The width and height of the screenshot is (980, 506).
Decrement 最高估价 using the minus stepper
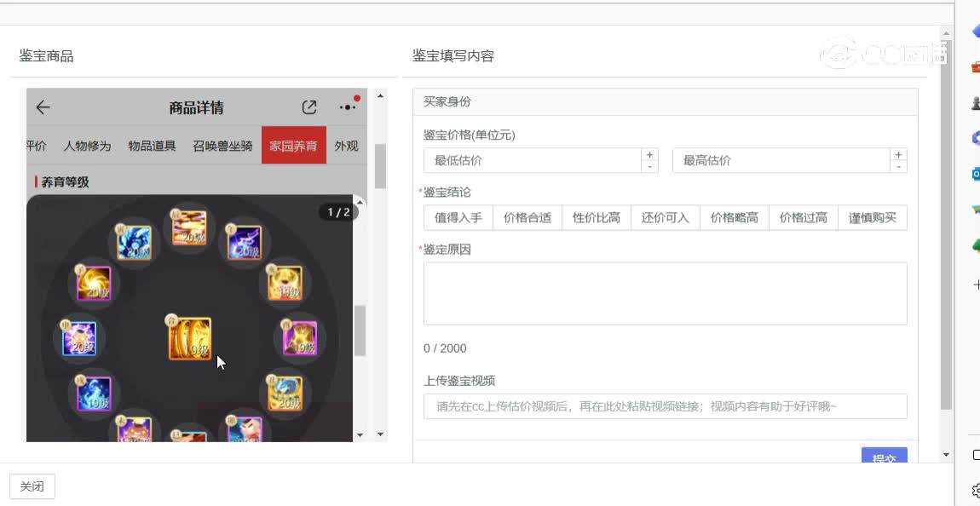(898, 166)
